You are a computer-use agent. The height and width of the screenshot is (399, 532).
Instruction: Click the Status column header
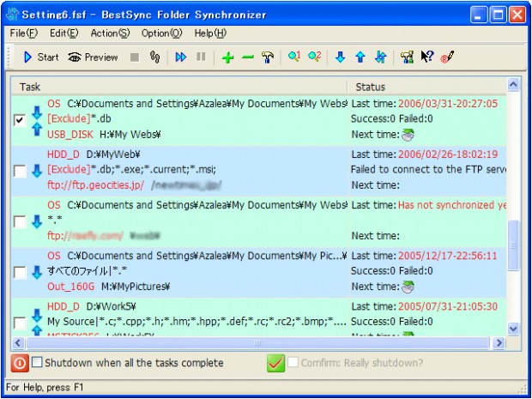[427, 87]
